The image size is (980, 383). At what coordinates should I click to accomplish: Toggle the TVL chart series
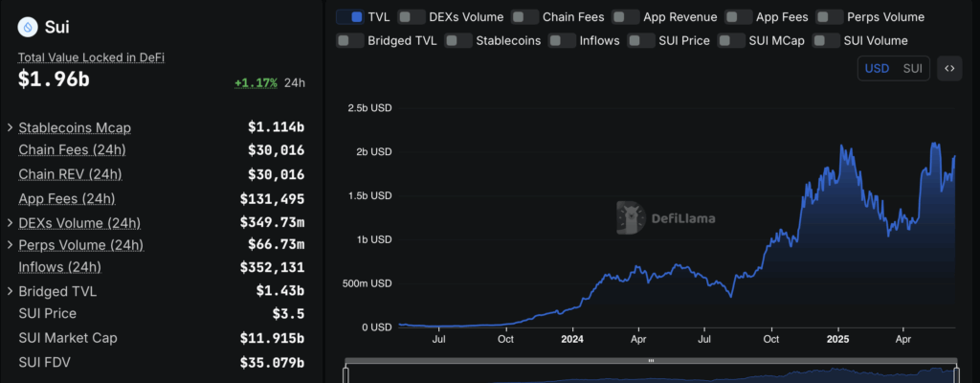point(350,17)
